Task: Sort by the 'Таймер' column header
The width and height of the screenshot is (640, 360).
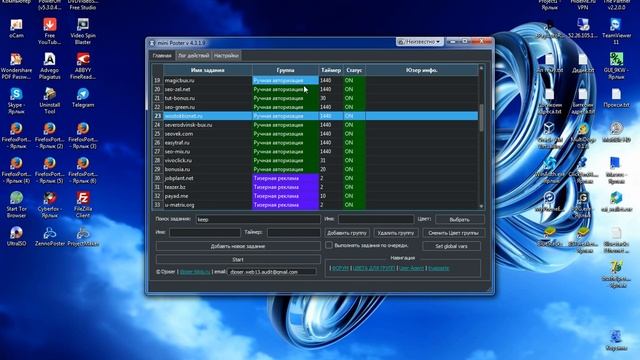Action: (331, 70)
